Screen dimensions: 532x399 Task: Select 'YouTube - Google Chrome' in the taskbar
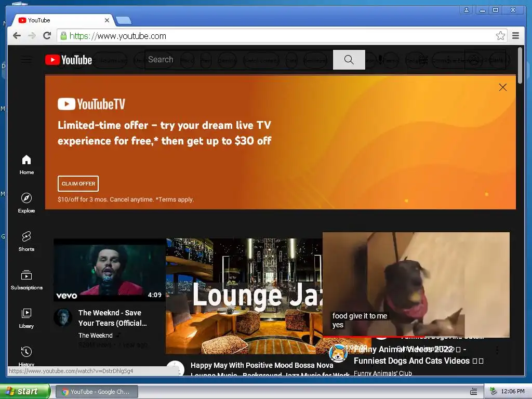(x=96, y=392)
